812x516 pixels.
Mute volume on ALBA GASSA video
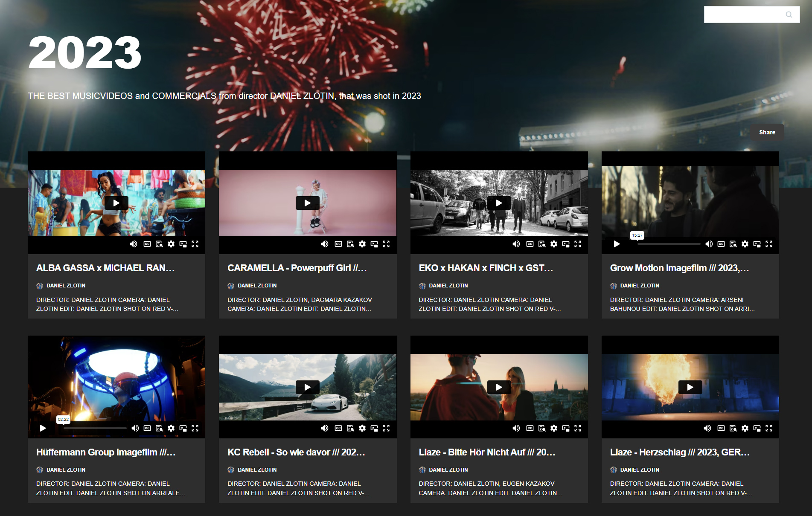(x=134, y=244)
